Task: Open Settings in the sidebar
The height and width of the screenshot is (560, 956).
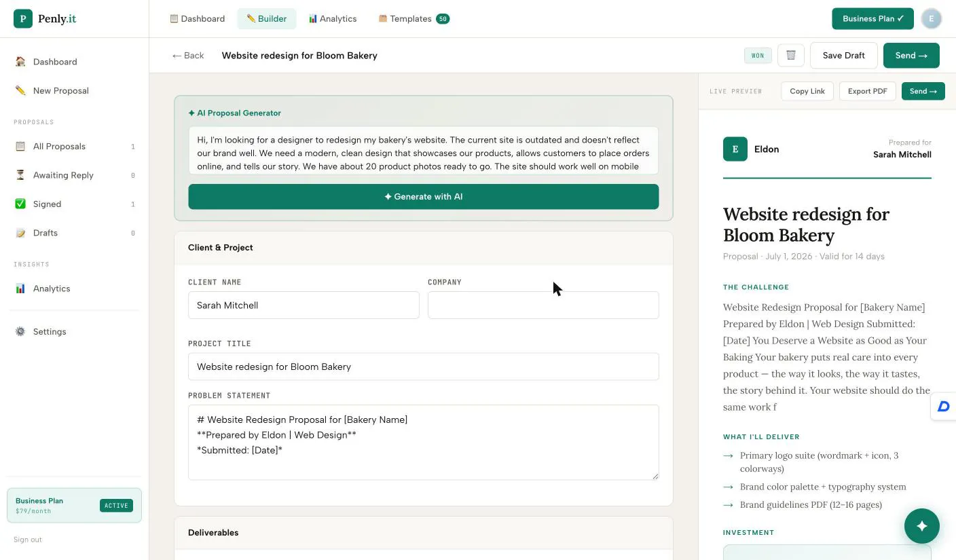Action: point(75,331)
